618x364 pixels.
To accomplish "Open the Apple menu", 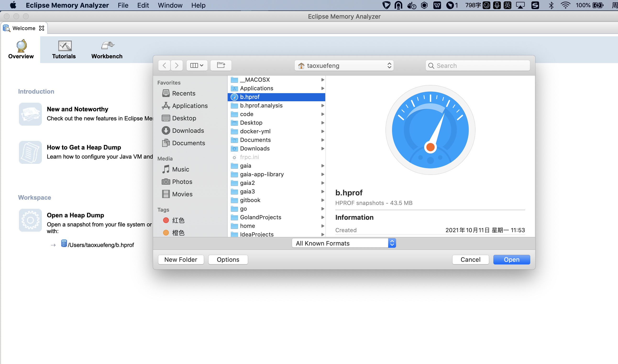I will click(13, 5).
